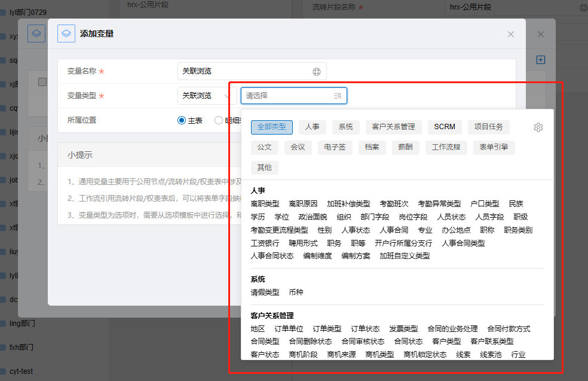Open the browse type search icon
The width and height of the screenshot is (588, 381).
coord(338,96)
